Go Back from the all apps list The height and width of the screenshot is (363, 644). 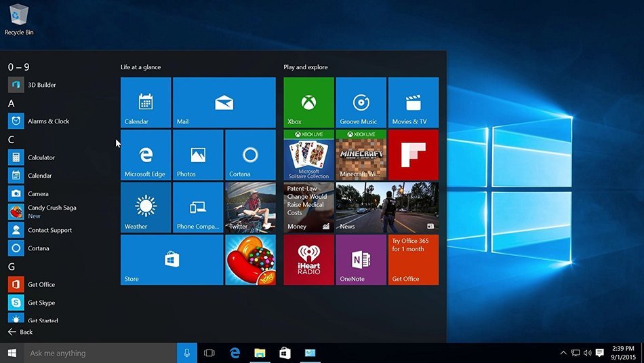[20, 332]
